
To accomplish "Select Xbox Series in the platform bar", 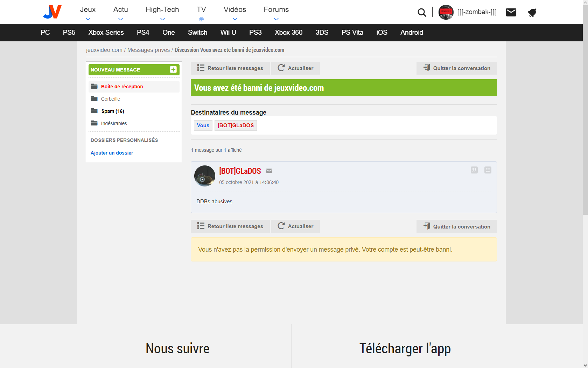I will 106,33.
